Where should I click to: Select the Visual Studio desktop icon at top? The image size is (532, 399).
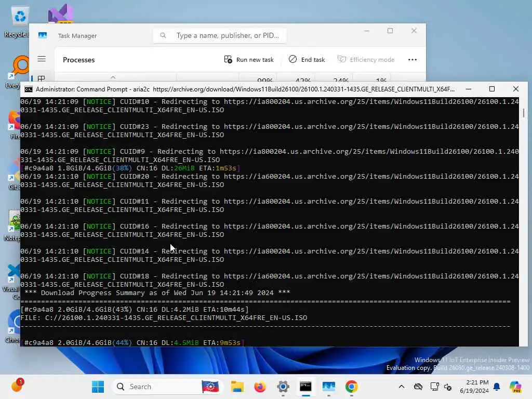click(x=61, y=14)
